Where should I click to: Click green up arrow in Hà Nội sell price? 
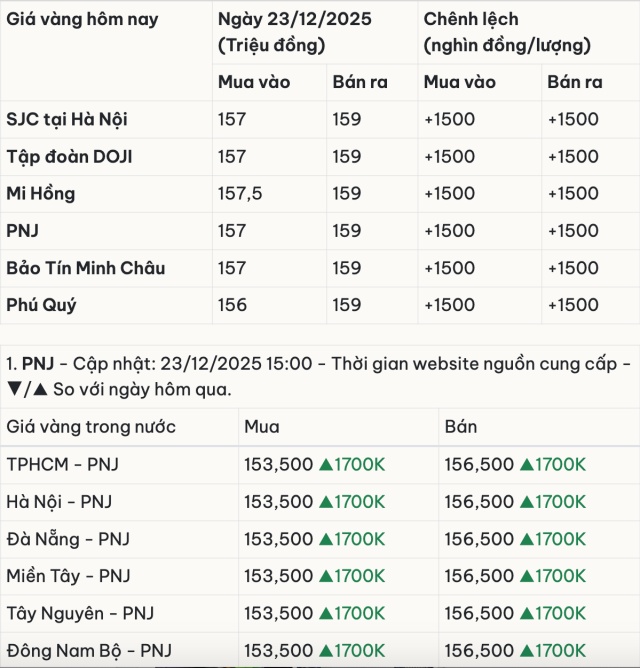(526, 502)
